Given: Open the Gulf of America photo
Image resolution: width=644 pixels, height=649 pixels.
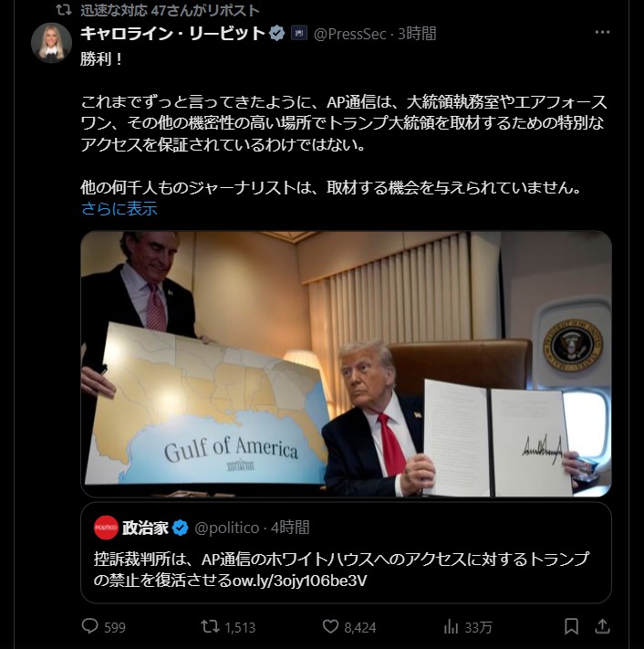Looking at the screenshot, I should coord(346,364).
